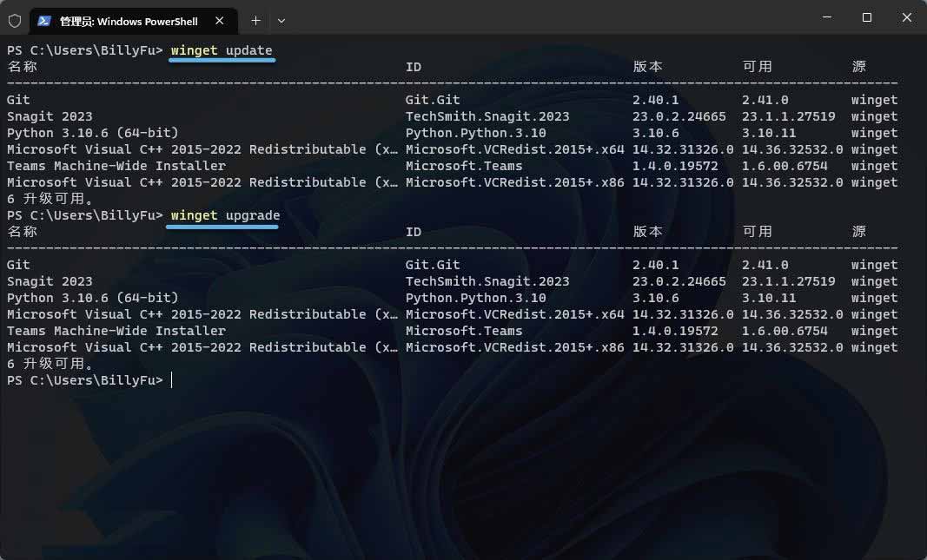Click "Microsoft.VCRedist.2015+.x86" in winget upgrade output
The width and height of the screenshot is (927, 560).
pos(515,347)
